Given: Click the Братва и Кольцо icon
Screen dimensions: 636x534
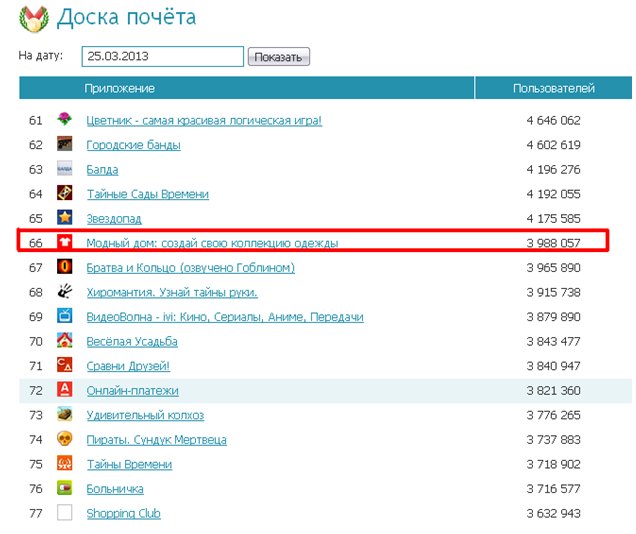Looking at the screenshot, I should pos(64,266).
